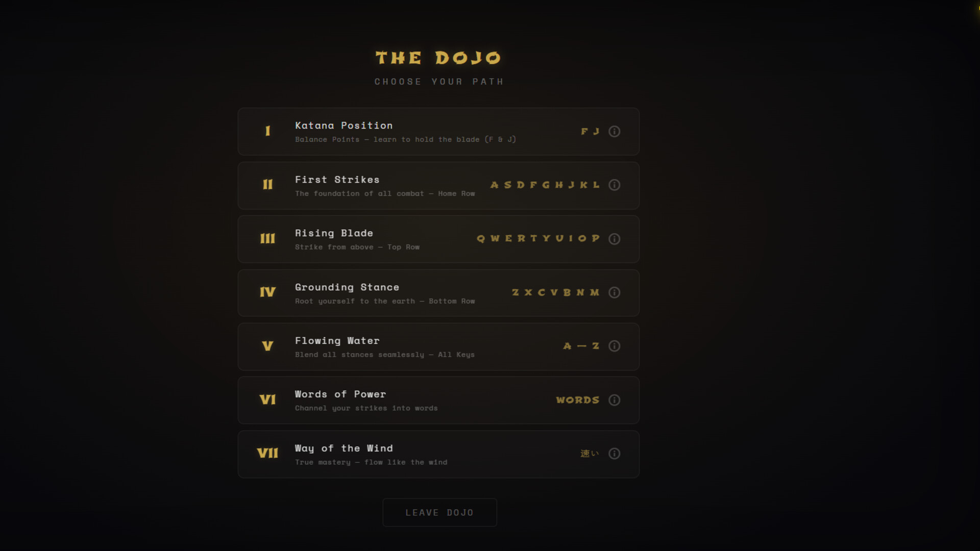Open the Words of Power lesson

pos(340,394)
